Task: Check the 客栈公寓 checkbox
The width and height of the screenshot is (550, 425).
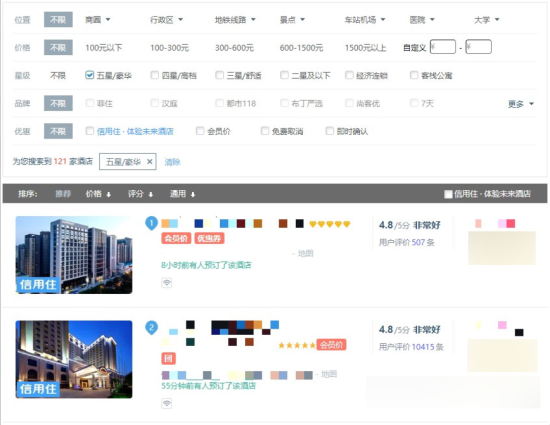Action: 414,75
